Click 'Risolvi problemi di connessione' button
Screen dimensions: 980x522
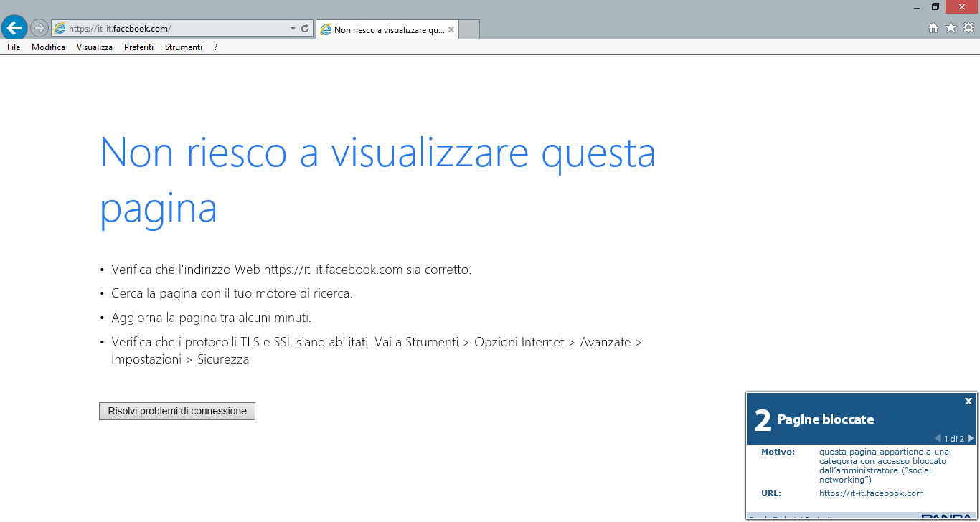click(x=177, y=411)
